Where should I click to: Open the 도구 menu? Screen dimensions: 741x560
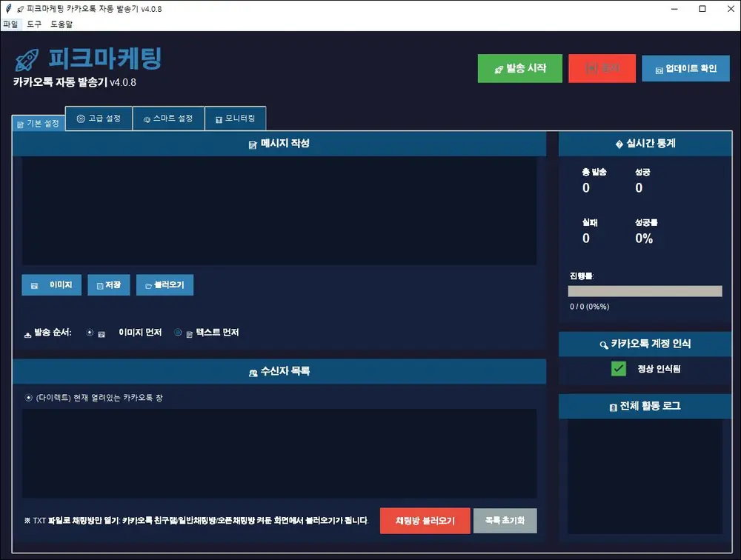tap(34, 24)
